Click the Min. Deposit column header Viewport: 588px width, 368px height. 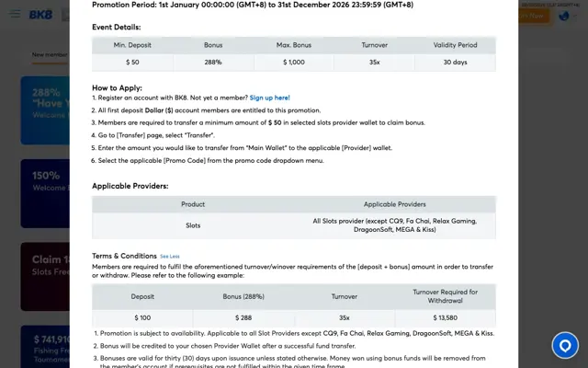(132, 45)
